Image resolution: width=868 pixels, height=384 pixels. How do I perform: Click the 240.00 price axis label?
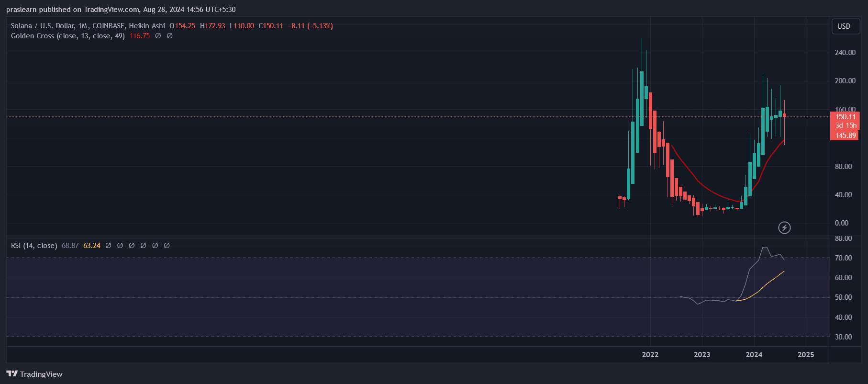[x=845, y=53]
